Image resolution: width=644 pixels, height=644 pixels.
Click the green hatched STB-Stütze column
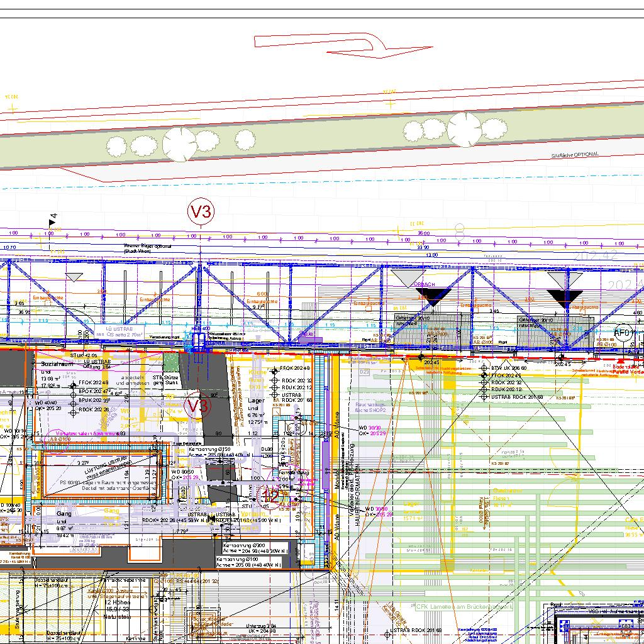pyautogui.click(x=171, y=362)
